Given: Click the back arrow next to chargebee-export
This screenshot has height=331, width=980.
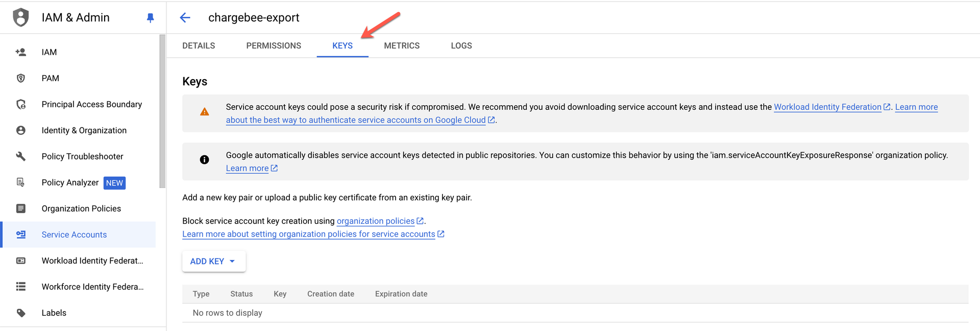Looking at the screenshot, I should [185, 18].
